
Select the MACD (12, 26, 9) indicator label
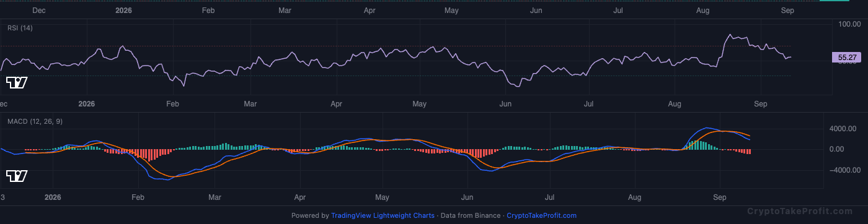pos(34,121)
